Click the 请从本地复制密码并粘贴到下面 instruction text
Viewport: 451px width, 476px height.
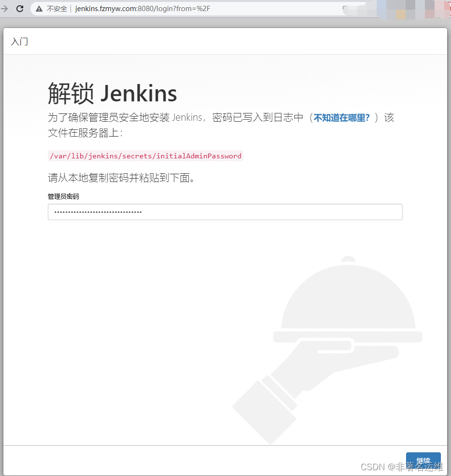point(121,178)
